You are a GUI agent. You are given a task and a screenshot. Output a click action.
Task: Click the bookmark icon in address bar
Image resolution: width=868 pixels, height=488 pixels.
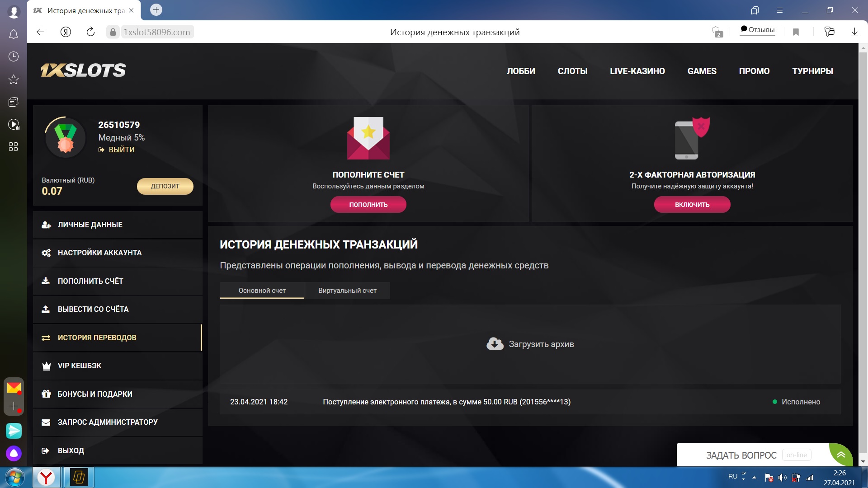[796, 32]
